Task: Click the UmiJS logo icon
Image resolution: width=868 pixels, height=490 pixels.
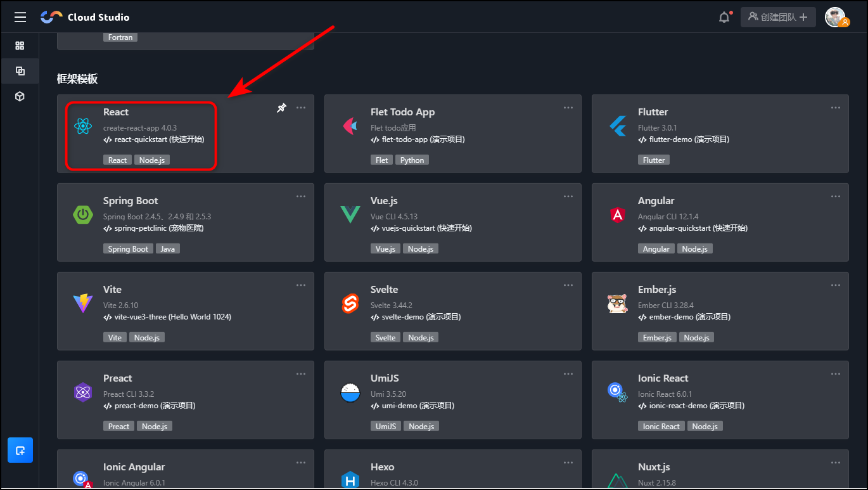Action: point(350,392)
